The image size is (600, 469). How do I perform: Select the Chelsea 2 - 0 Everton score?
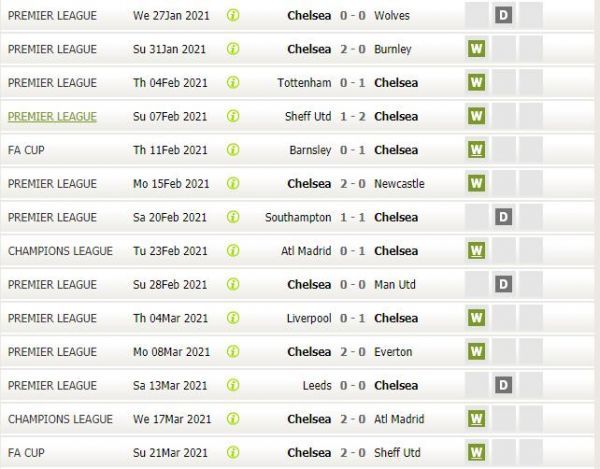click(352, 352)
